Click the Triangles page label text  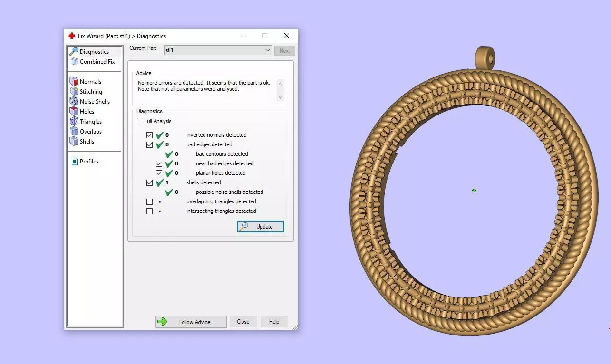(x=91, y=122)
